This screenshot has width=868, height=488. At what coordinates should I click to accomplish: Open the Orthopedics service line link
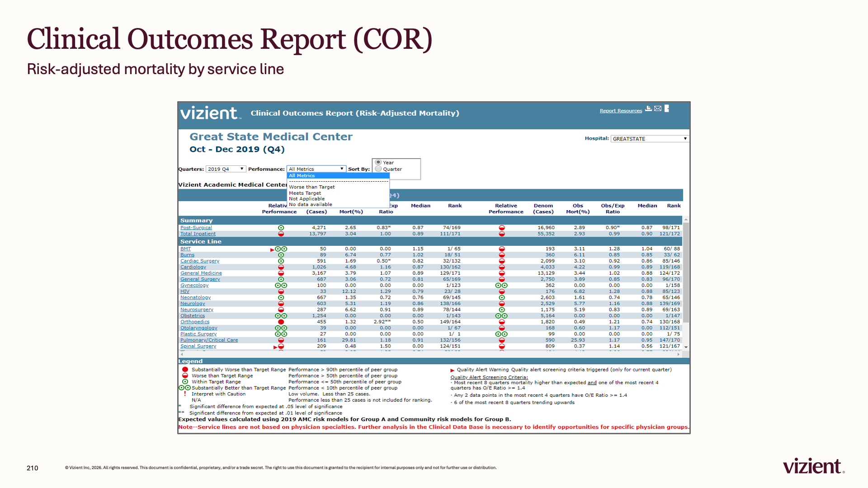[194, 322]
